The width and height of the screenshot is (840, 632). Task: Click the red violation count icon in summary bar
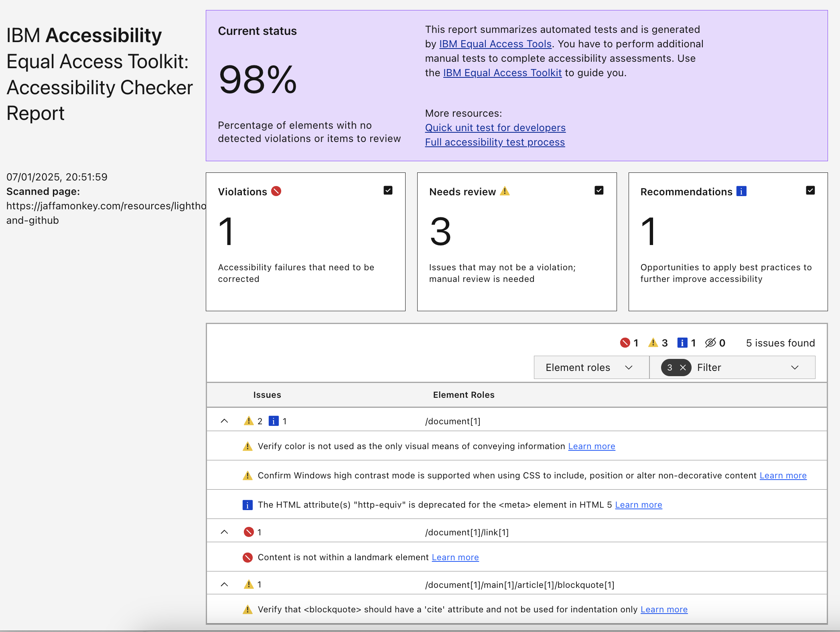pos(625,343)
